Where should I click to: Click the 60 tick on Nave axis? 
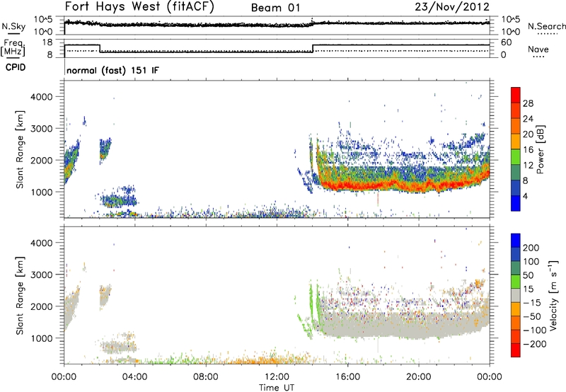(507, 42)
